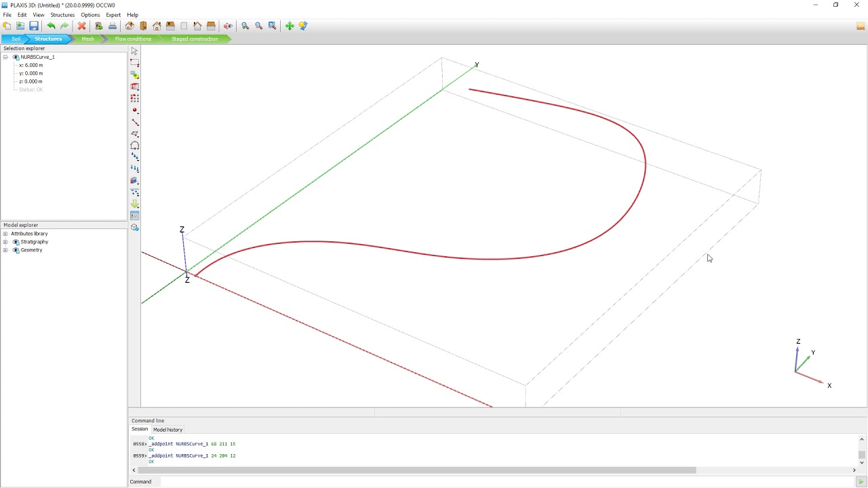Save the project with the floppy icon
This screenshot has height=488, width=868.
[x=34, y=26]
